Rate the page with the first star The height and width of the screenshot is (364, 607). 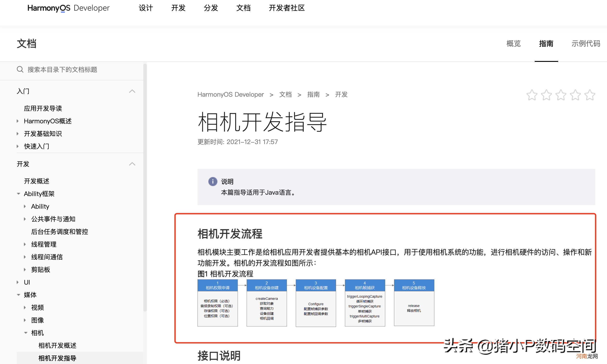coord(532,95)
